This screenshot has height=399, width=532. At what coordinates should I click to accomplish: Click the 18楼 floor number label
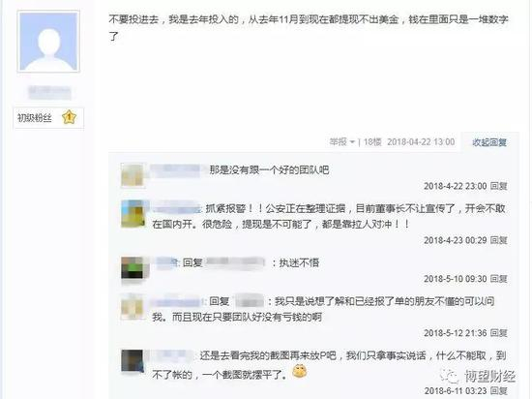(x=372, y=142)
